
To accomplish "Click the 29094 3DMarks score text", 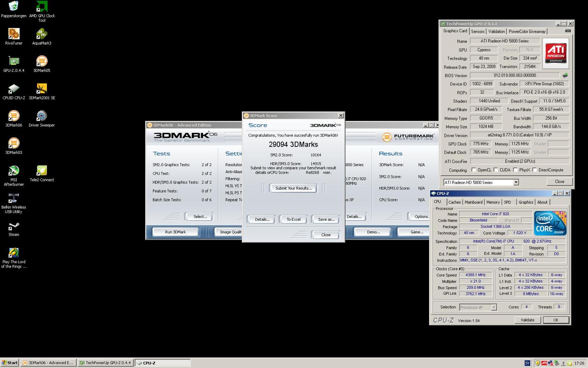I will point(293,145).
